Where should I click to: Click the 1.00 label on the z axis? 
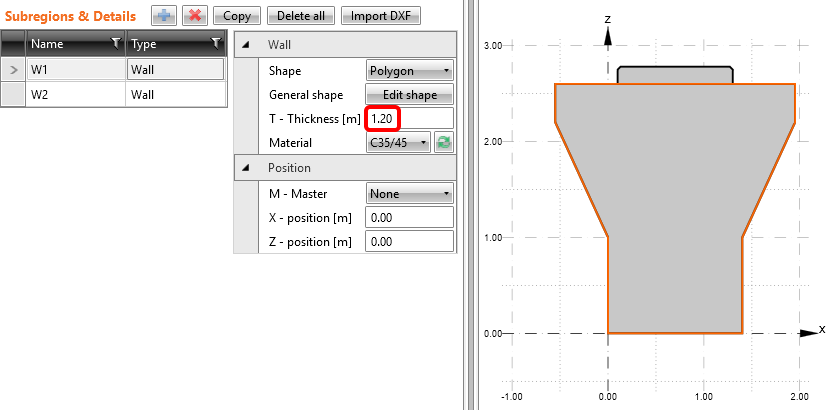click(492, 238)
